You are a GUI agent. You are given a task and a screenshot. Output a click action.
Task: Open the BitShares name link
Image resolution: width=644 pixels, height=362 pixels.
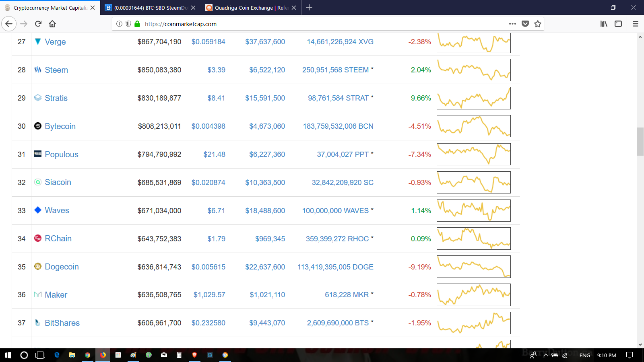[x=62, y=323]
